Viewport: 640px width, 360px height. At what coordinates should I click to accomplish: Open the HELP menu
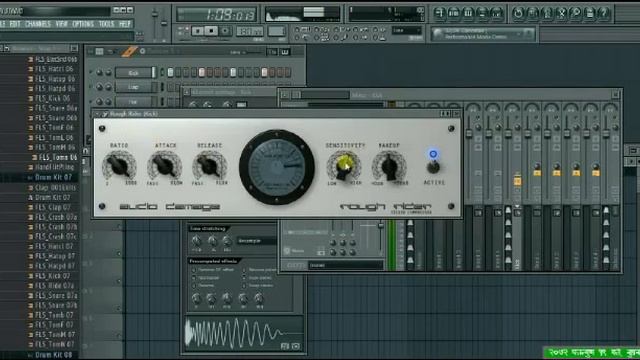click(x=124, y=24)
